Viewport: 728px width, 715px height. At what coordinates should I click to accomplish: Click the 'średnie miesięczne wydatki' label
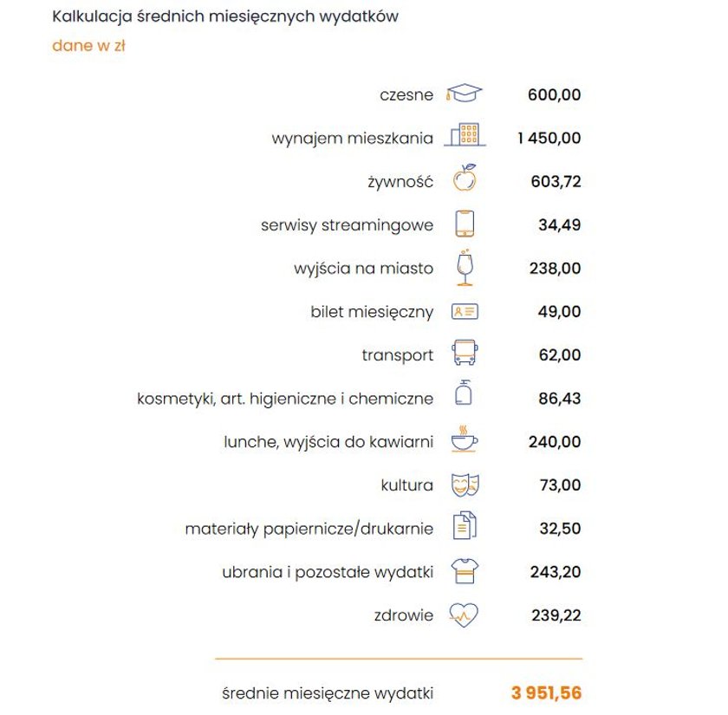(x=328, y=693)
